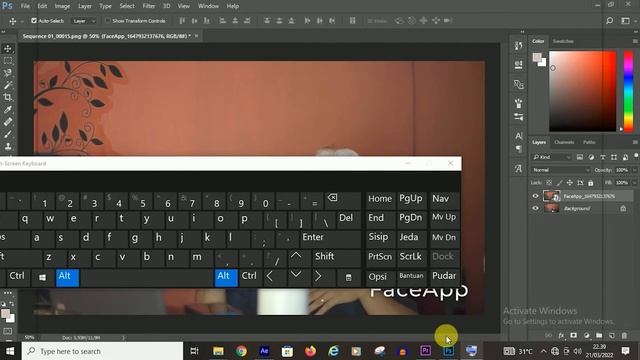Select the Magic Wand tool
Viewport: 640px width, 360px height.
(x=8, y=85)
